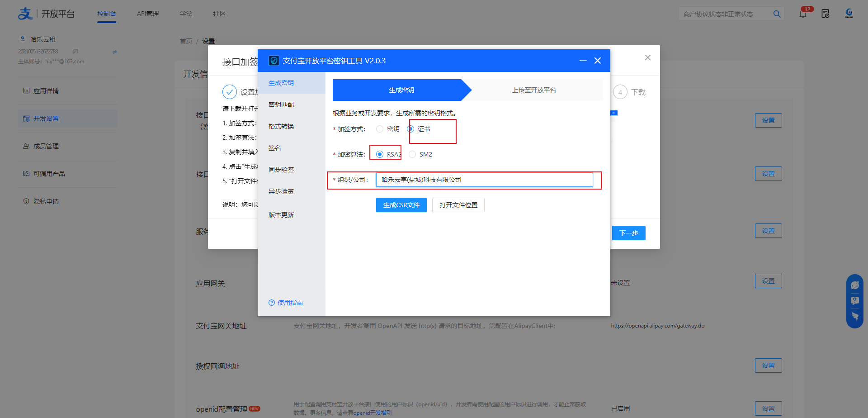Image resolution: width=868 pixels, height=418 pixels.
Task: Click the switch application arrows icon
Action: click(115, 52)
